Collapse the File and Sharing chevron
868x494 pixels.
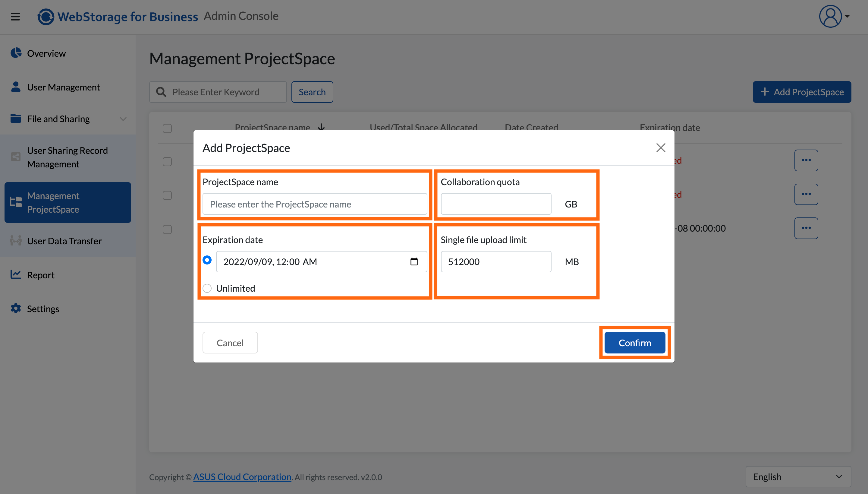(x=124, y=119)
